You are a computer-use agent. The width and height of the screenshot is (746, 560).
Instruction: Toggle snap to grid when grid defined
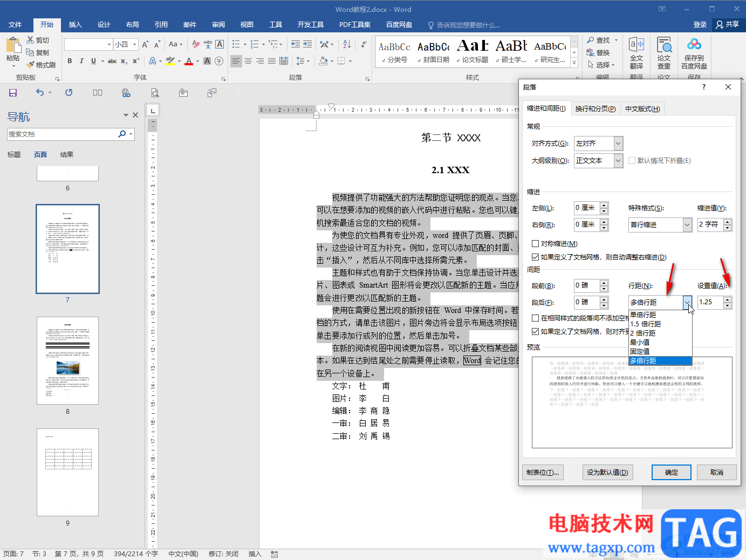click(535, 332)
